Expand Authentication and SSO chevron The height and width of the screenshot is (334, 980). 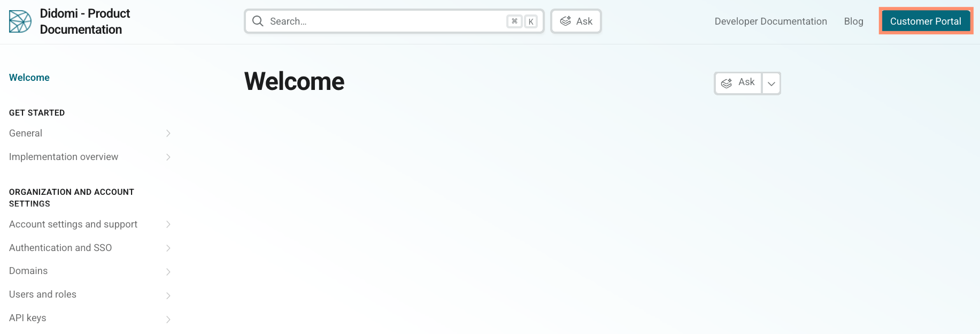point(168,248)
